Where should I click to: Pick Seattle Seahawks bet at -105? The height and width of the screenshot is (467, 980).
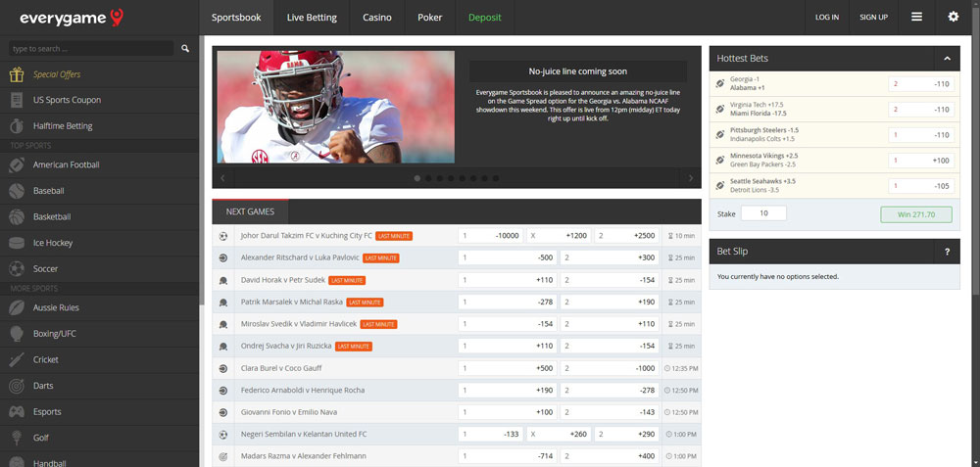pos(921,186)
